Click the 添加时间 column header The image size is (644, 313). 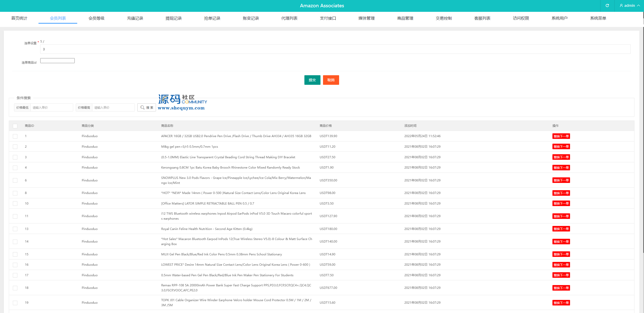(x=410, y=126)
